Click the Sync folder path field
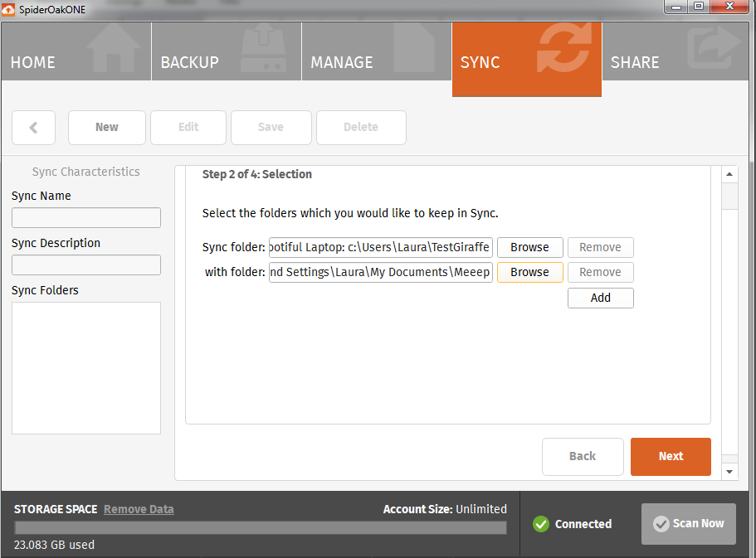The height and width of the screenshot is (558, 756). tap(381, 247)
